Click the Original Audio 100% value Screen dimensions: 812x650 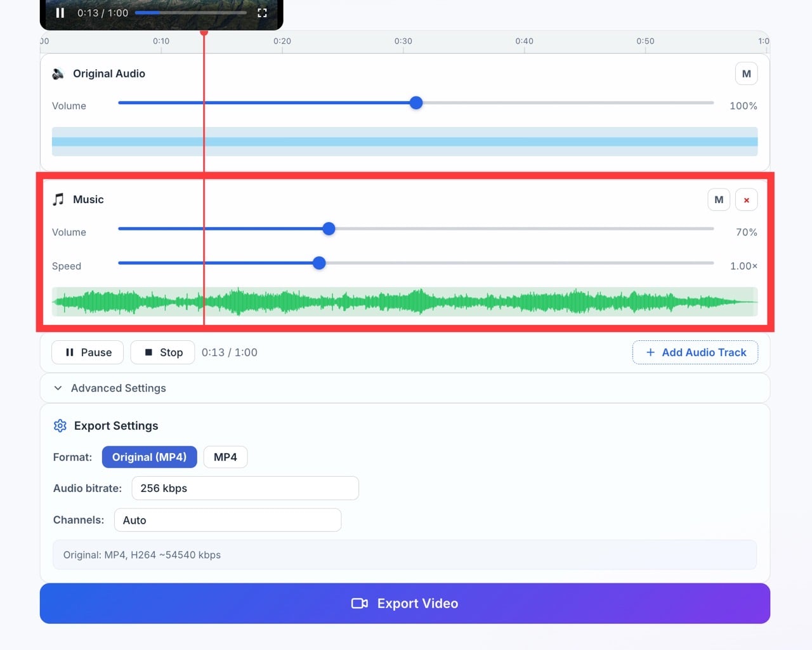[743, 106]
